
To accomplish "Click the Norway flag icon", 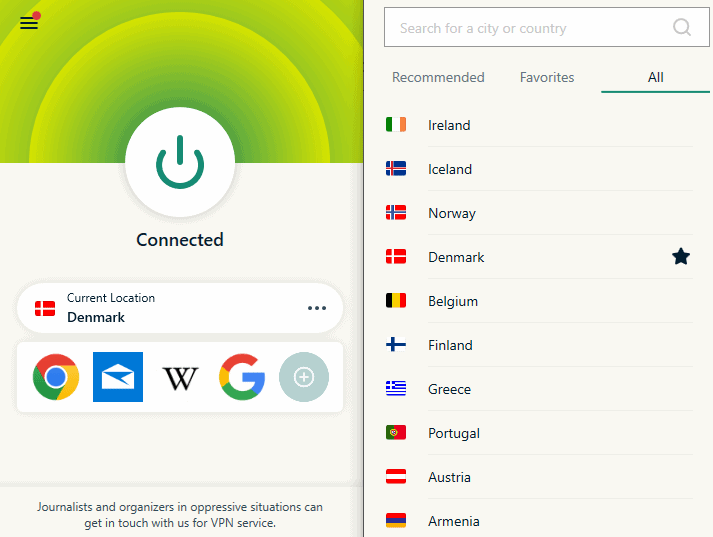I will [x=396, y=213].
